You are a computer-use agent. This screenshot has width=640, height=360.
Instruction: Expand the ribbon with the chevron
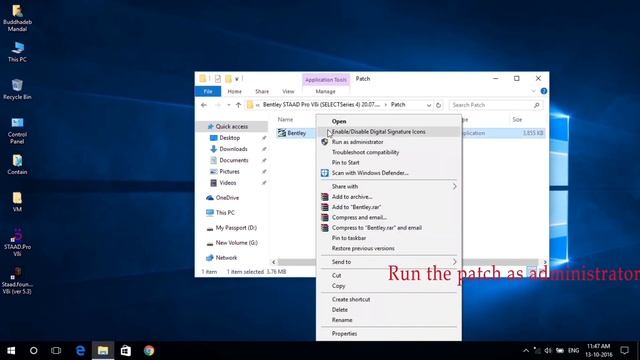(x=533, y=91)
